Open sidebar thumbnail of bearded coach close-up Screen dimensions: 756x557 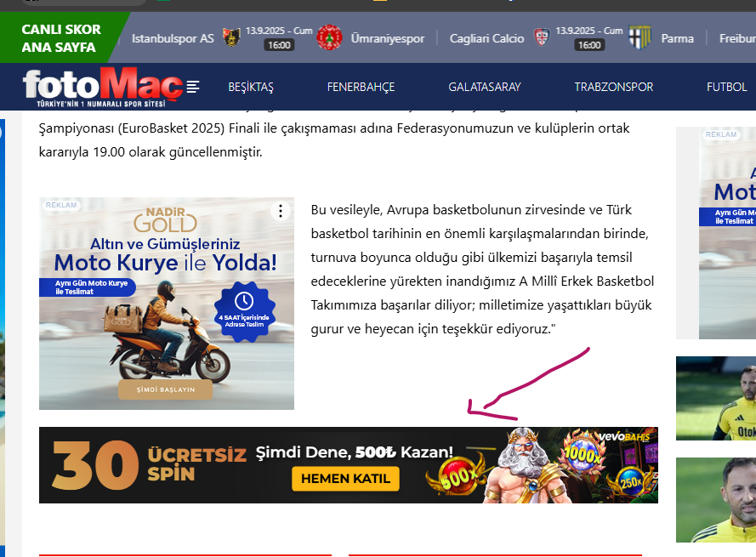pyautogui.click(x=716, y=500)
